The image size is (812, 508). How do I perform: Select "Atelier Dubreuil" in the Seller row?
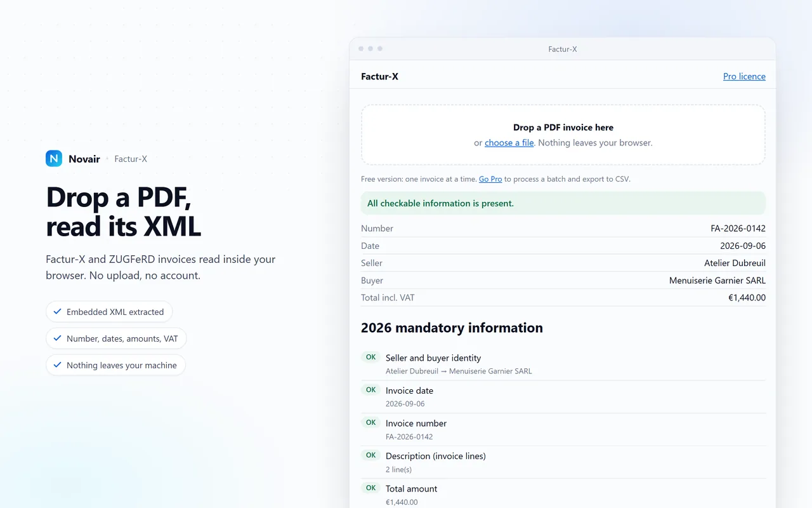pyautogui.click(x=735, y=263)
